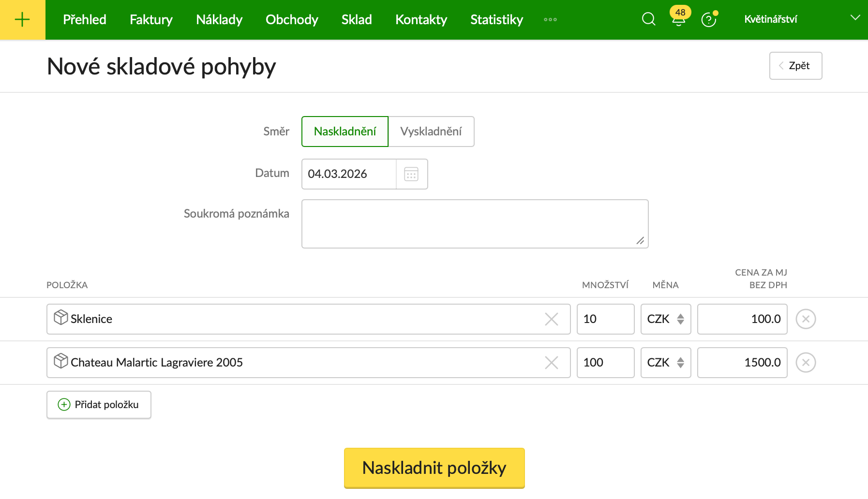The width and height of the screenshot is (868, 499).
Task: Open notifications bell with 48 badge
Action: [679, 19]
